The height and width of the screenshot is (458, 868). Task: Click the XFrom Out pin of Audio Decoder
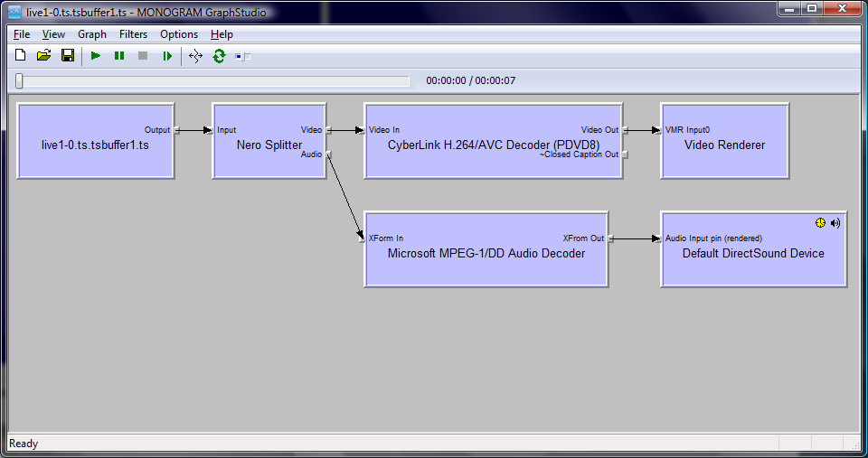pos(610,238)
